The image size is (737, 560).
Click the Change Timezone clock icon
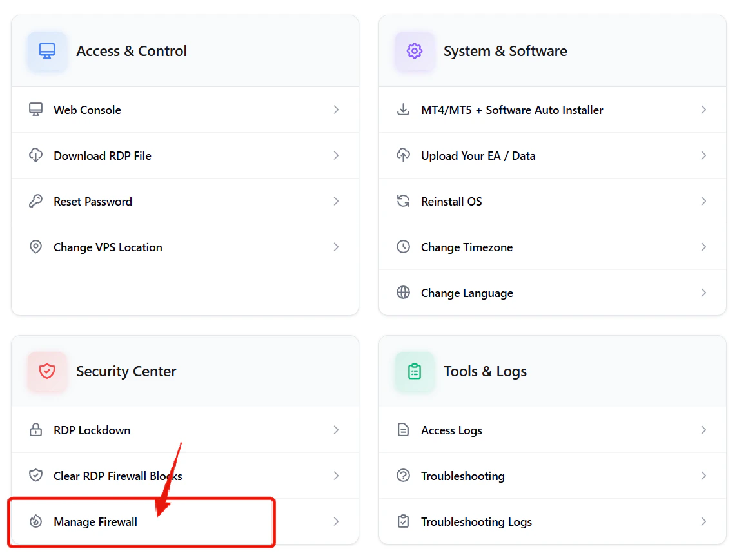coord(403,247)
